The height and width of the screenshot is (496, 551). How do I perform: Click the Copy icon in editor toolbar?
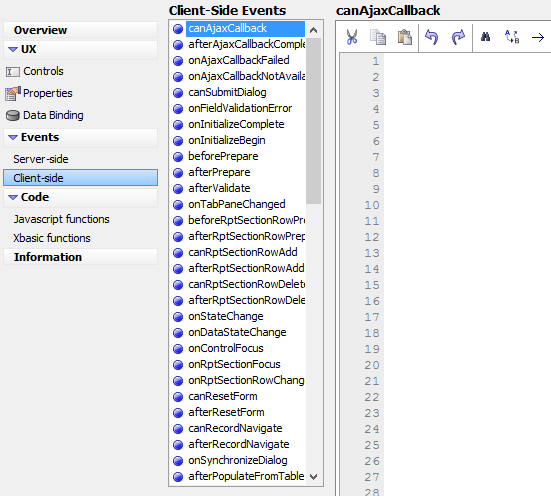(378, 37)
